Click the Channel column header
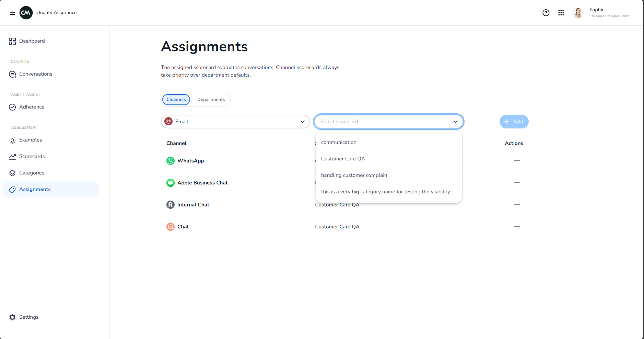The image size is (644, 339). (176, 143)
